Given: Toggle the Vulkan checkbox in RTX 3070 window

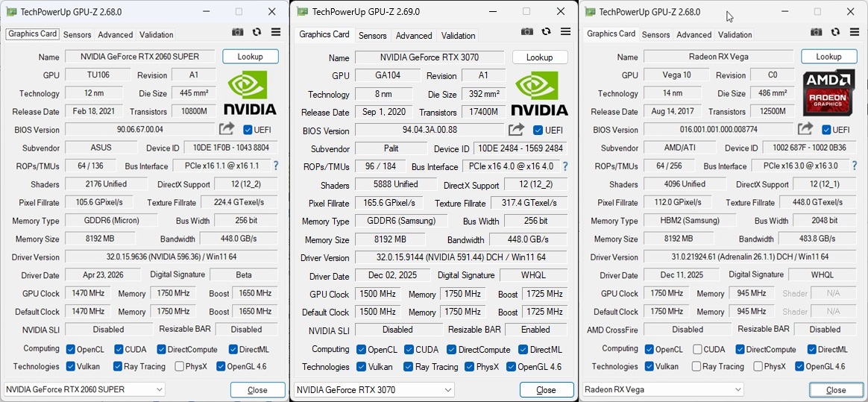Looking at the screenshot, I should [361, 366].
